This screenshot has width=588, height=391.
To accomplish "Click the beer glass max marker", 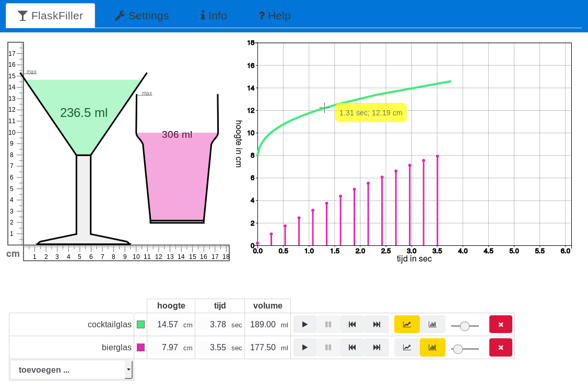I will click(x=147, y=93).
